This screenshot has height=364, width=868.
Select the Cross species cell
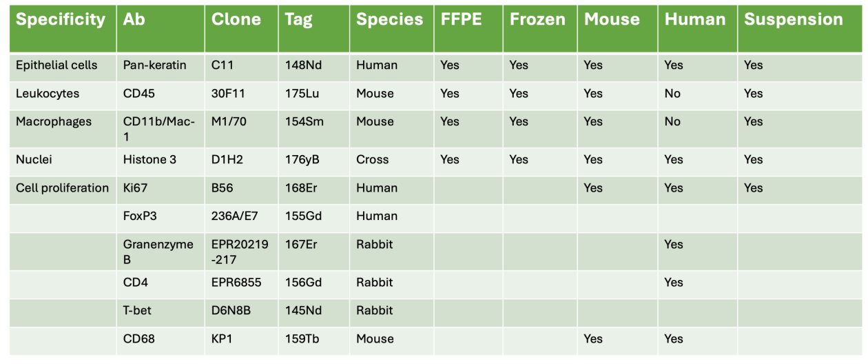(372, 160)
